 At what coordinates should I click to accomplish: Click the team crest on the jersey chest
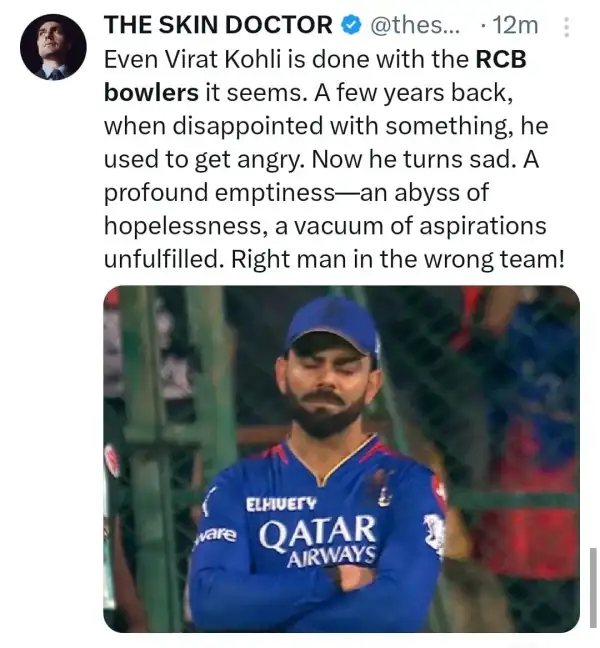pyautogui.click(x=383, y=490)
